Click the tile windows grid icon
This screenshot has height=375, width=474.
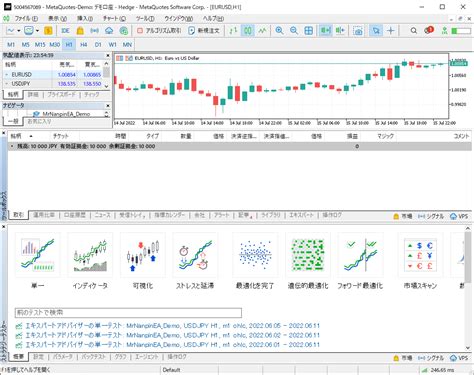point(309,31)
